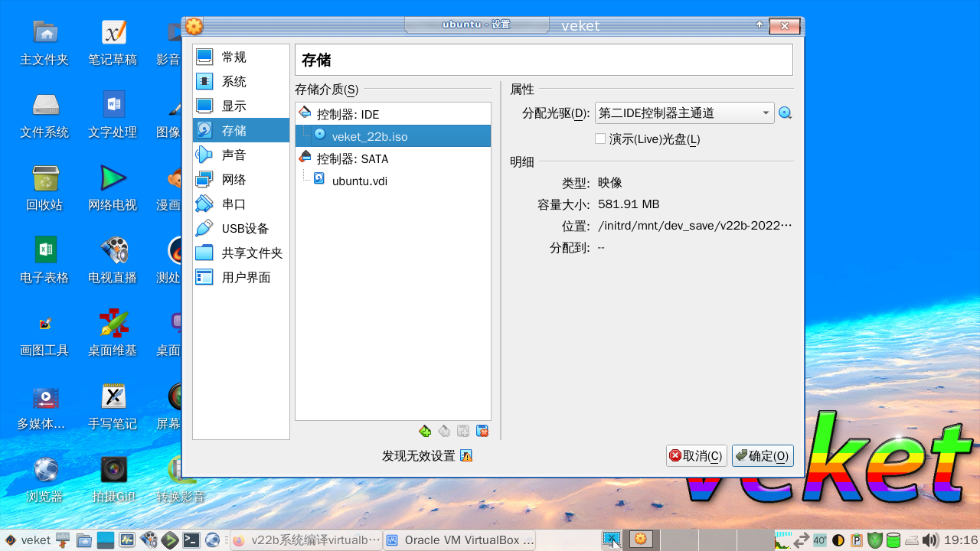The height and width of the screenshot is (551, 980).
Task: Click the invalid settings warning icon
Action: click(466, 455)
